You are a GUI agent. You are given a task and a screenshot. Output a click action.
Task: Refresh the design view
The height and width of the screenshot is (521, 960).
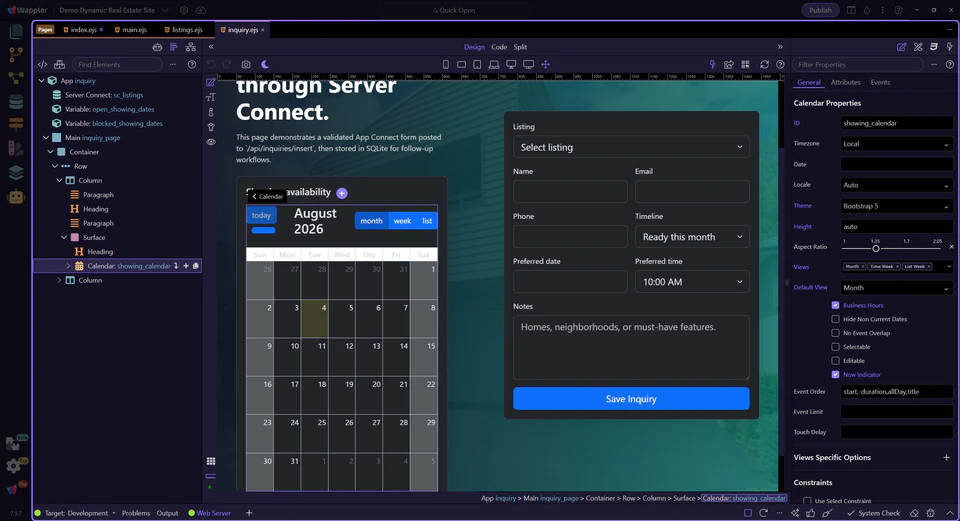click(x=764, y=64)
